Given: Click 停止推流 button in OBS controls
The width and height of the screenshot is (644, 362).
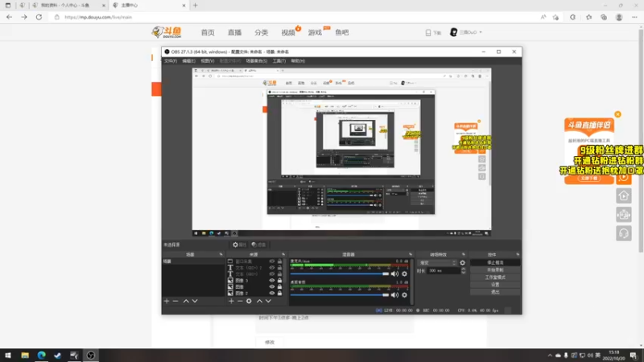Looking at the screenshot, I should [x=495, y=263].
